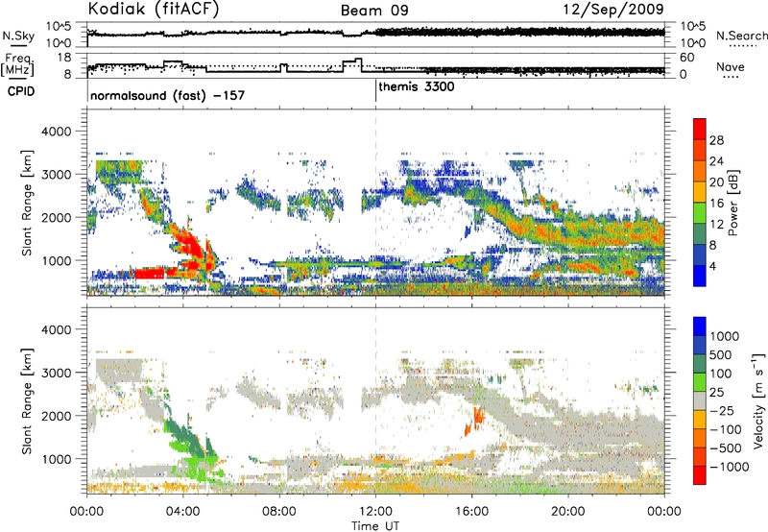Viewport: 768px width, 532px height.
Task: Click the '500' label on the velocity colorbar
Action: tap(721, 355)
